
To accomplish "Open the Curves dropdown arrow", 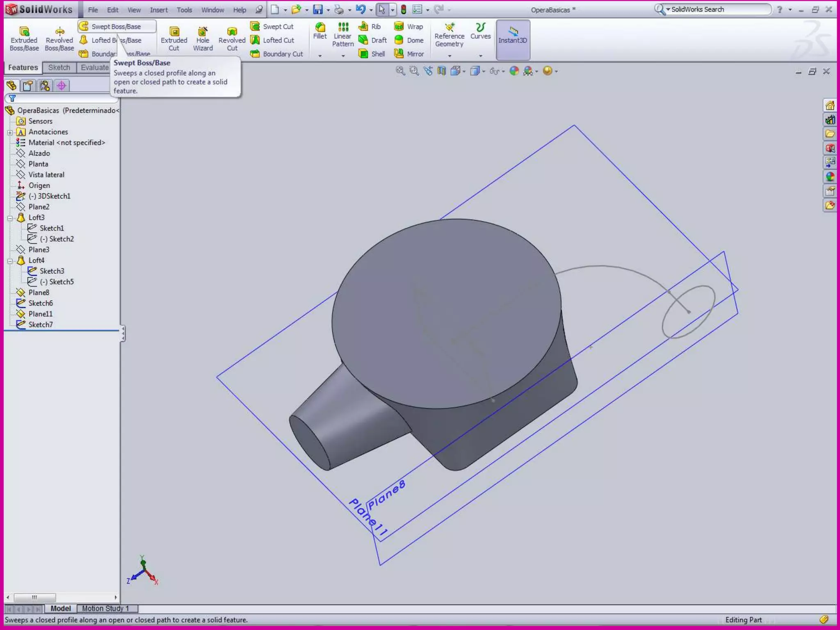I will pos(480,55).
